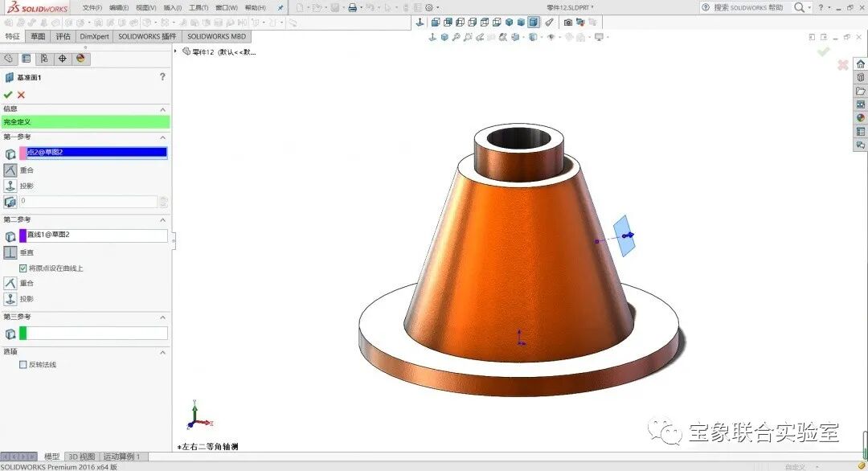Open the 工具(T) menu

click(x=199, y=8)
